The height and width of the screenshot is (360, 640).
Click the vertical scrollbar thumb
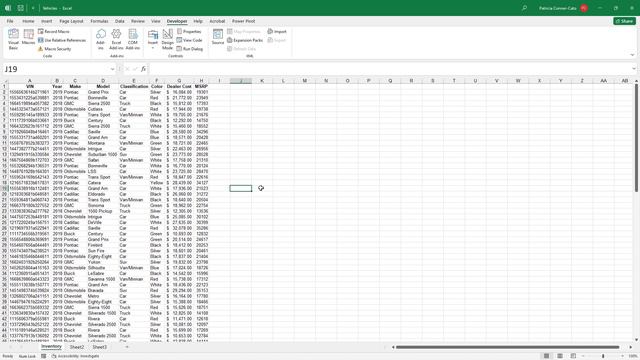[636, 138]
